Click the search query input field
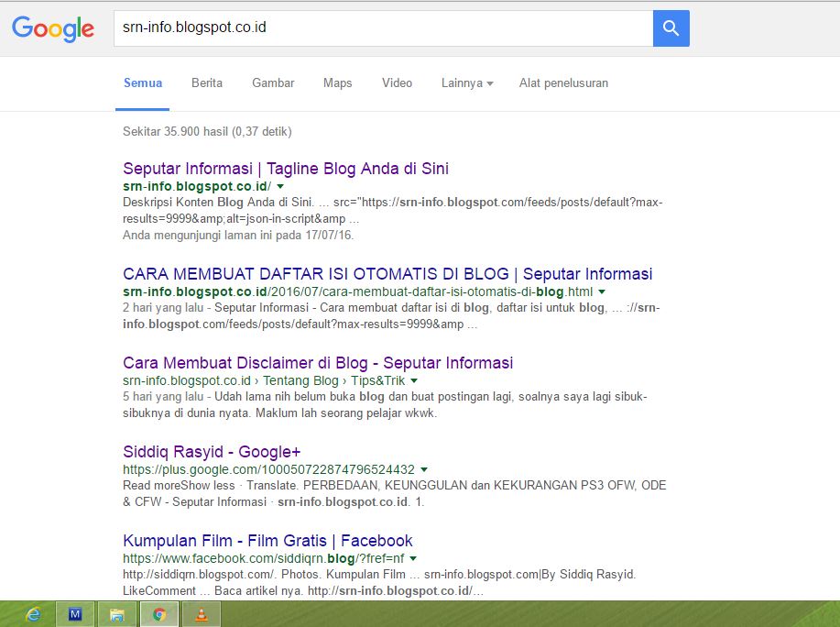This screenshot has height=627, width=840. (x=383, y=28)
